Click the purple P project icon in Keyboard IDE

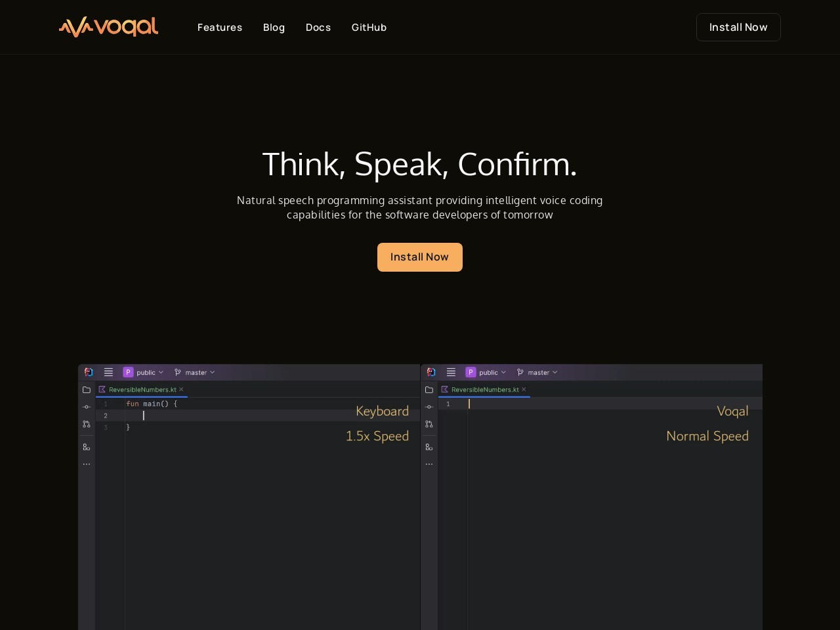click(x=129, y=372)
